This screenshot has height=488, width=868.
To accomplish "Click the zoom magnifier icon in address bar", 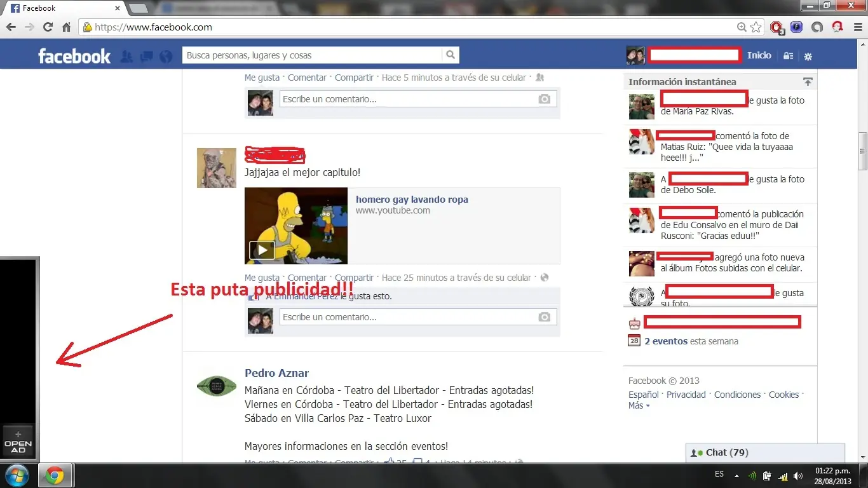I will point(742,27).
